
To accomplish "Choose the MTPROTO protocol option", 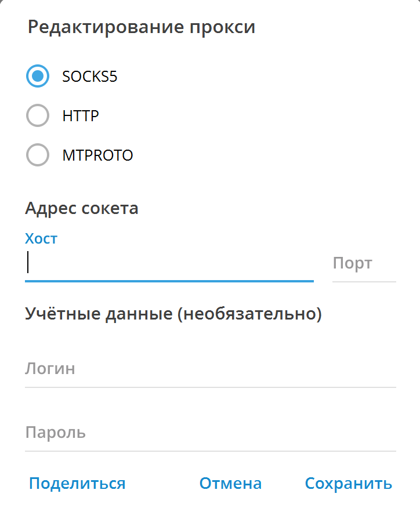I will click(x=37, y=155).
